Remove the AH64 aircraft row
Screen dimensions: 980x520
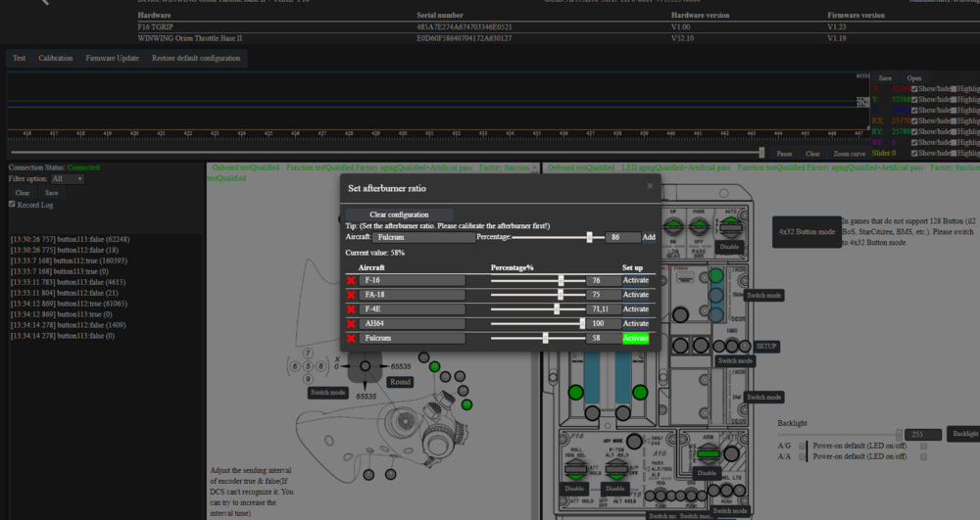351,323
